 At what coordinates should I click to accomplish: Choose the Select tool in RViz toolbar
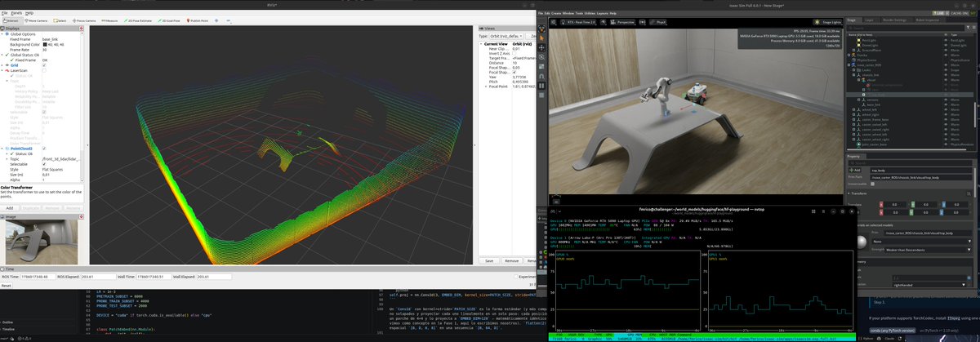(x=60, y=20)
